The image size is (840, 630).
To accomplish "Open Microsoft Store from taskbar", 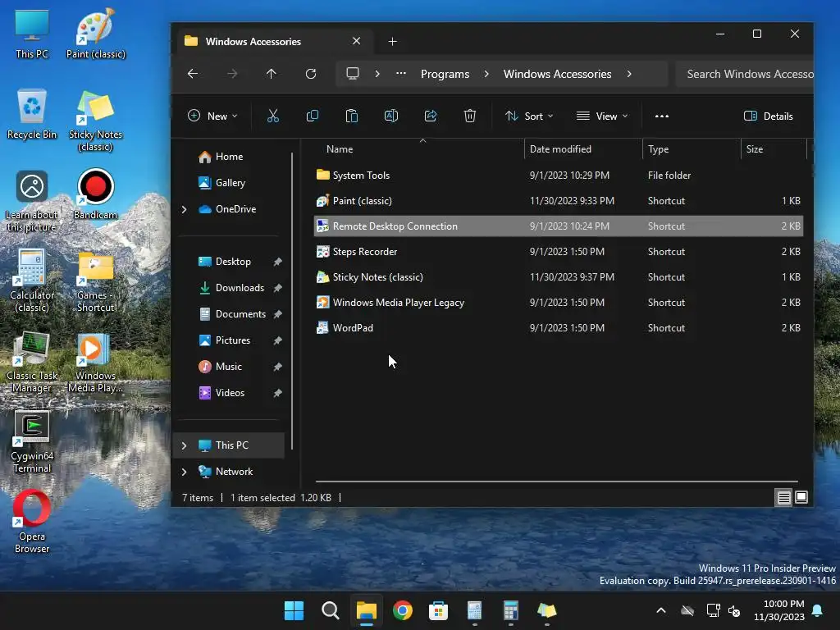I will tap(438, 610).
